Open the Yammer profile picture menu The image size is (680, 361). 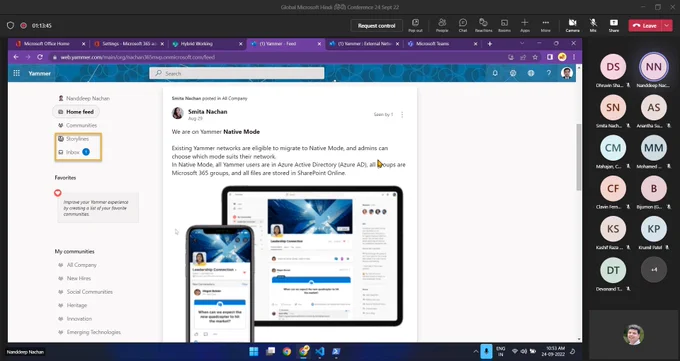pyautogui.click(x=566, y=73)
